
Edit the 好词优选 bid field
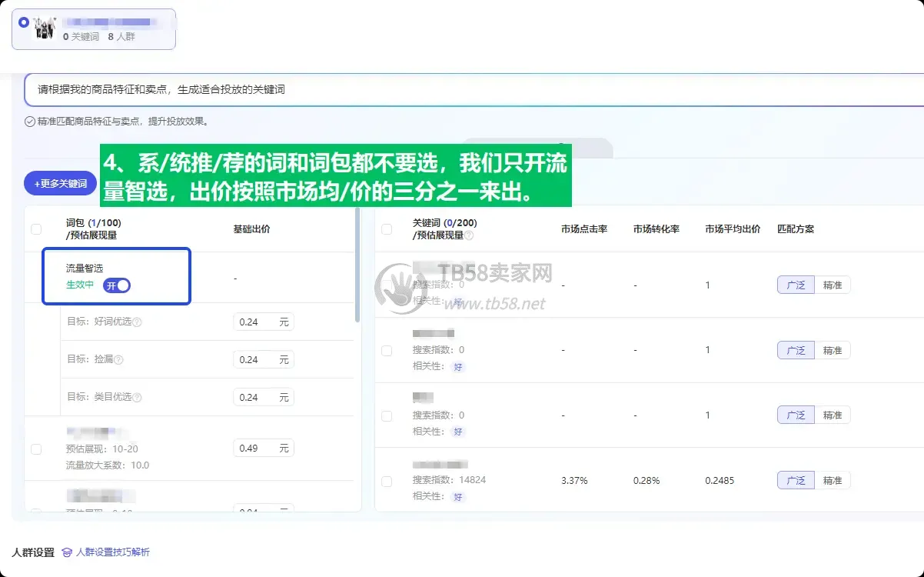pos(264,322)
